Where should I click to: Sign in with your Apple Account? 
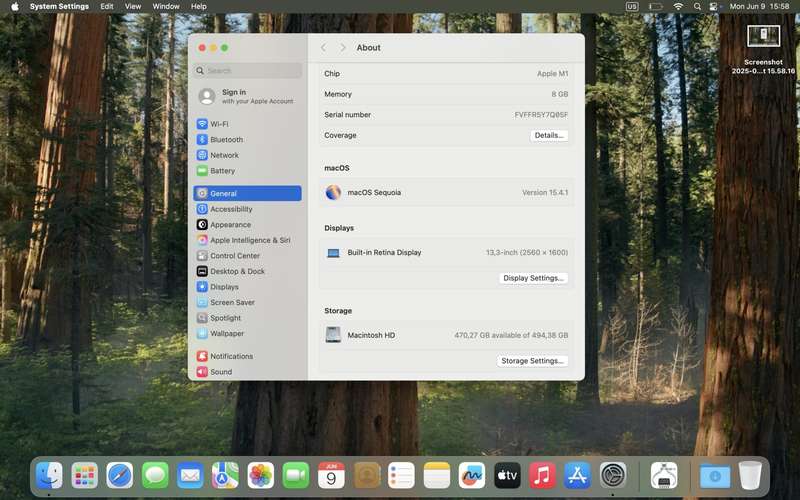(247, 96)
